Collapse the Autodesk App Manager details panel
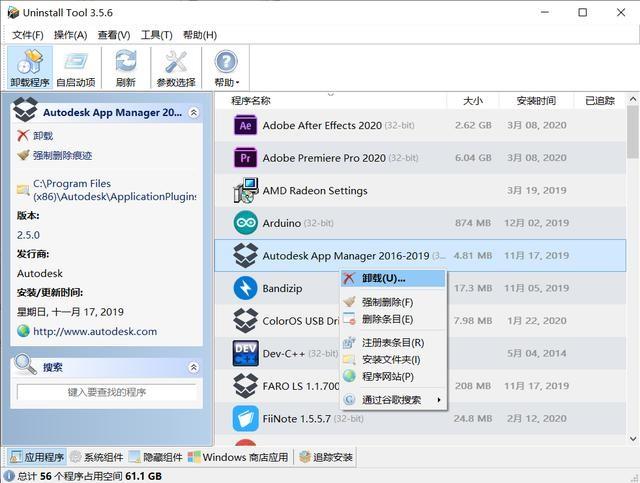The image size is (640, 483). (193, 112)
